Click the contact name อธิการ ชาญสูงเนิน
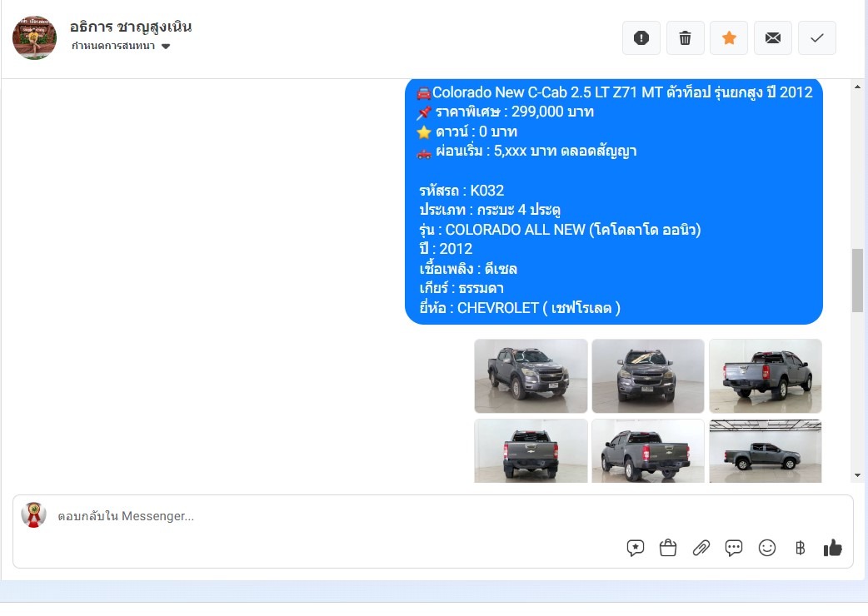868x616 pixels. coord(131,27)
